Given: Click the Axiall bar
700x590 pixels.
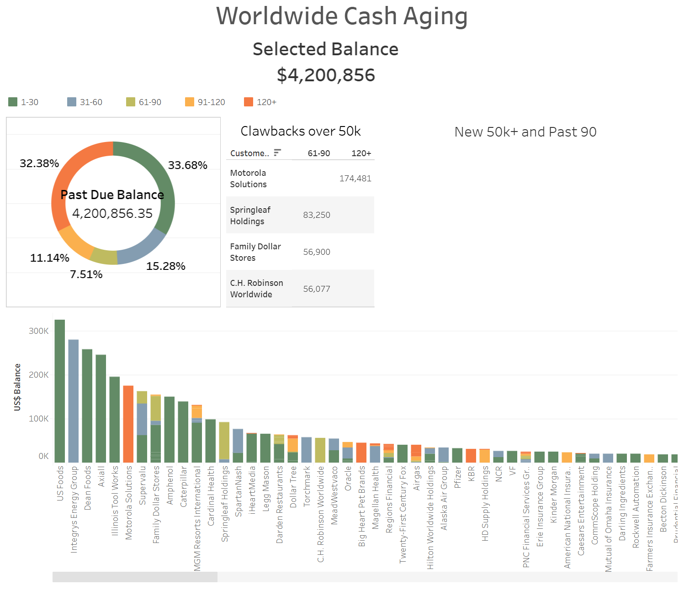Looking at the screenshot, I should (101, 409).
